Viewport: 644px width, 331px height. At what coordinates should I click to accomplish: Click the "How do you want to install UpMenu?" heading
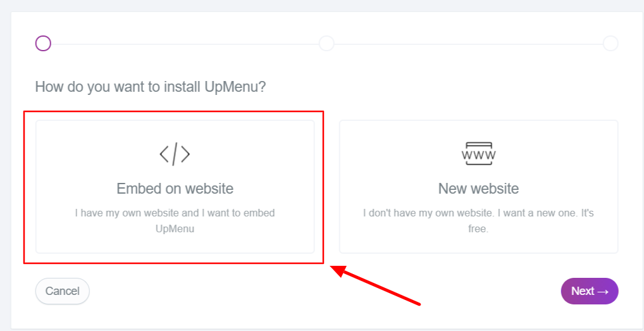coord(151,87)
